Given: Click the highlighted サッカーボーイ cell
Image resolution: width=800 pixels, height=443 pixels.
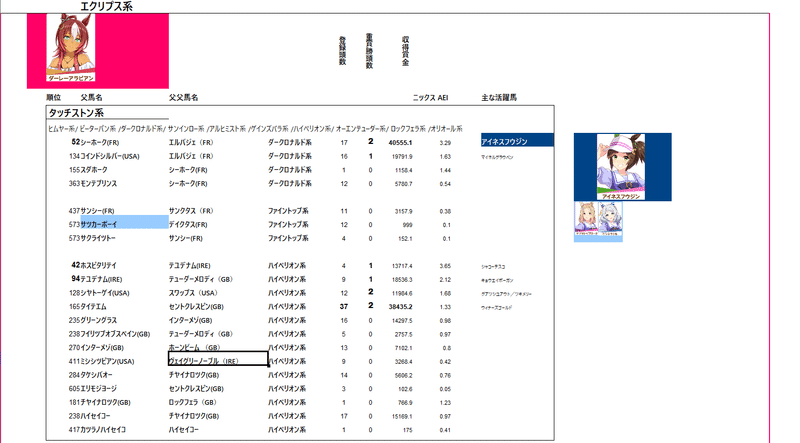Looking at the screenshot, I should pos(124,224).
